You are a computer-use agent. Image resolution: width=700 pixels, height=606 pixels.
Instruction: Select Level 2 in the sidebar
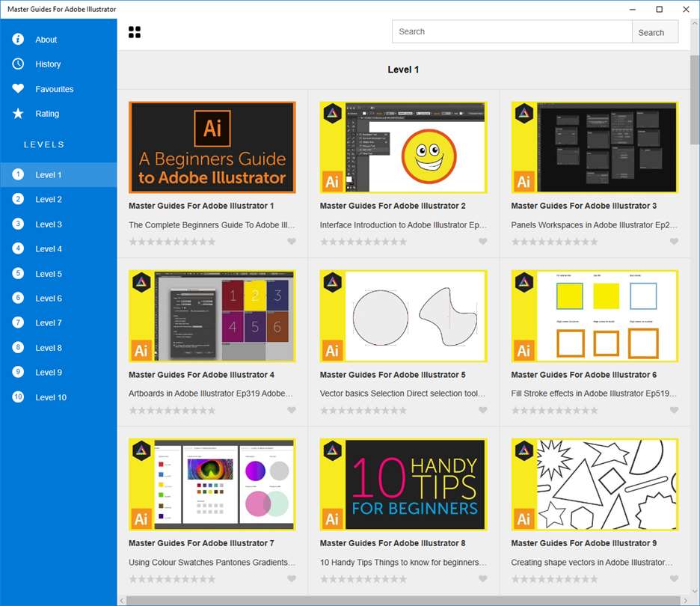click(x=58, y=199)
